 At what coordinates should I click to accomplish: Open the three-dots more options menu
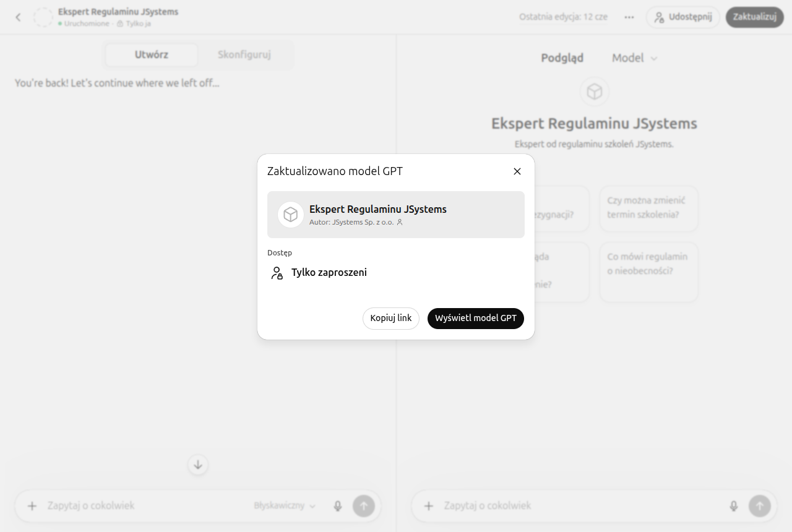click(x=629, y=17)
